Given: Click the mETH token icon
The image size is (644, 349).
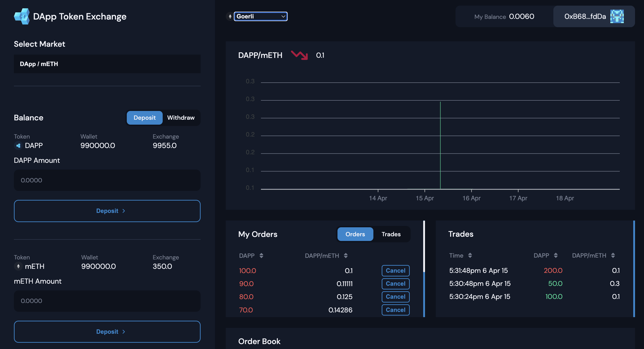Looking at the screenshot, I should pos(18,266).
